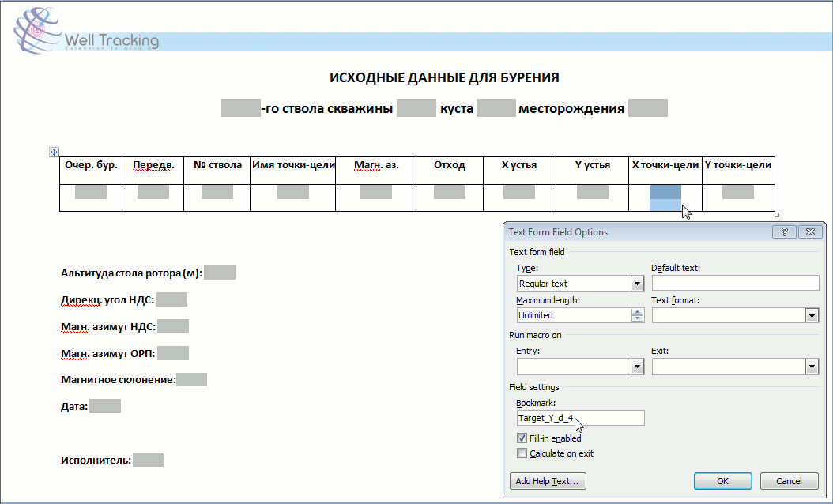Click the table move handle icon
Image resolution: width=833 pixels, height=504 pixels.
pos(55,151)
